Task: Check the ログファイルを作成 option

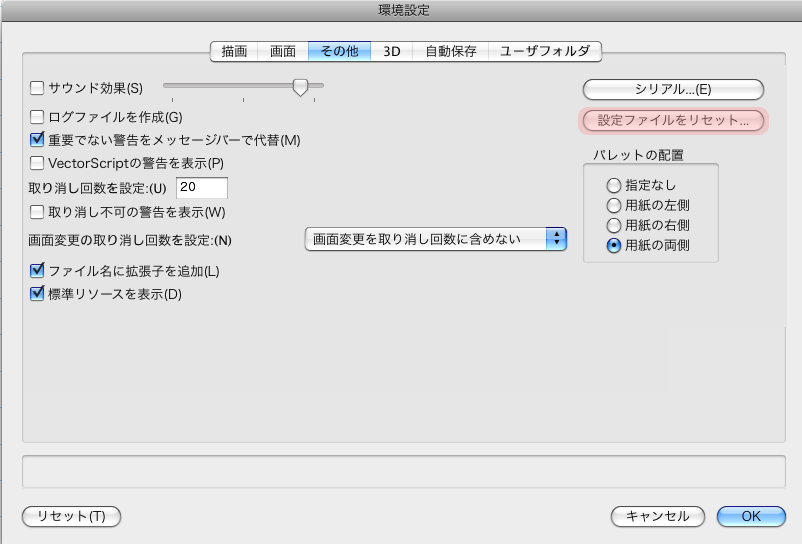Action: click(38, 116)
